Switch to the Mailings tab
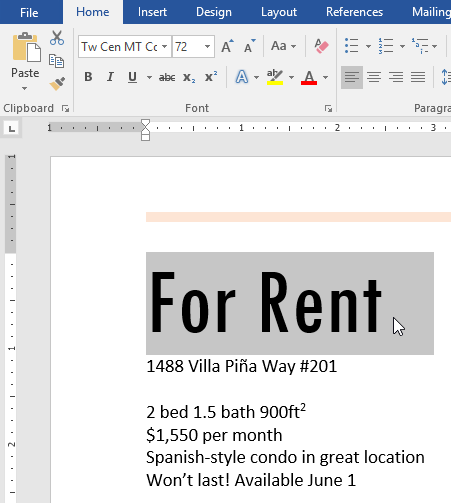The height and width of the screenshot is (503, 451). 430,12
